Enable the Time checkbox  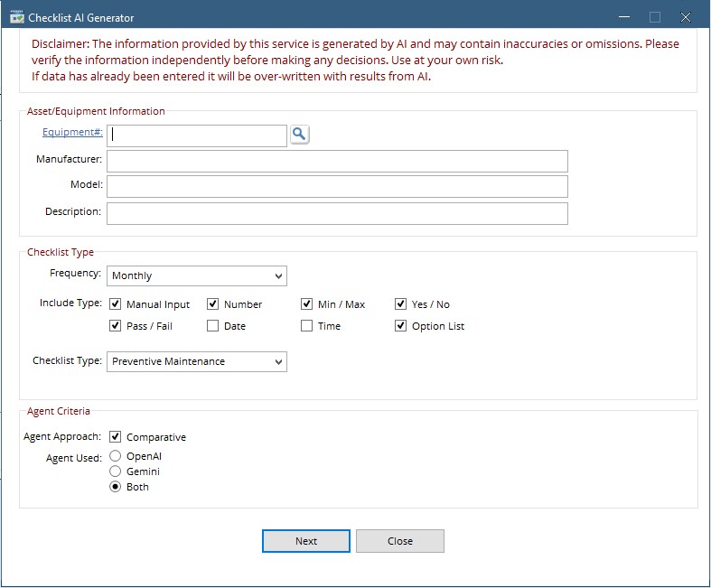pyautogui.click(x=306, y=325)
